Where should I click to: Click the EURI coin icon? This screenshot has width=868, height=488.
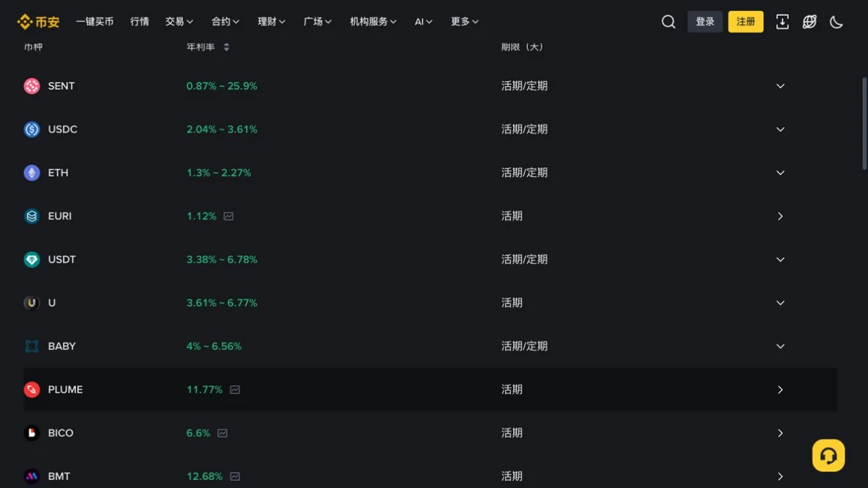[32, 216]
